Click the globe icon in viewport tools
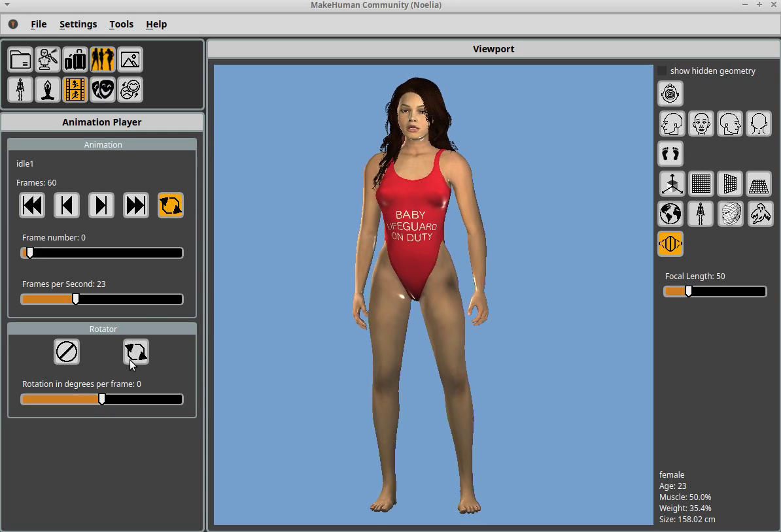Image resolution: width=781 pixels, height=532 pixels. (x=670, y=214)
